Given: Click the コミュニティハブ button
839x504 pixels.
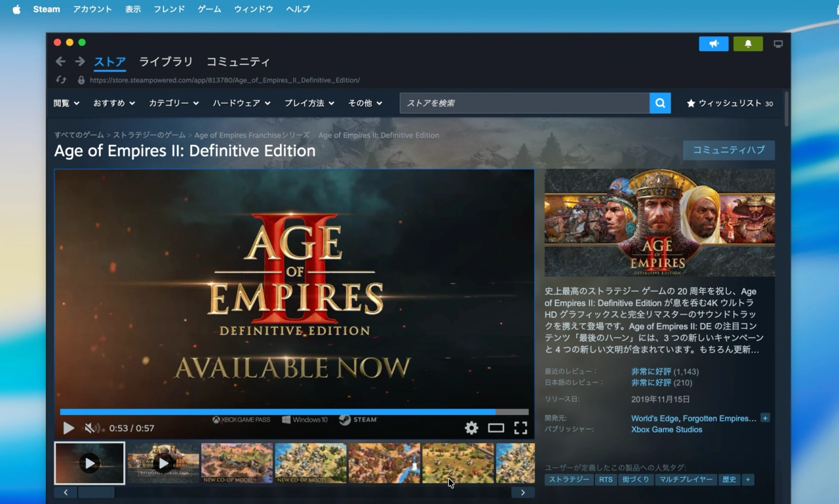Looking at the screenshot, I should tap(729, 150).
